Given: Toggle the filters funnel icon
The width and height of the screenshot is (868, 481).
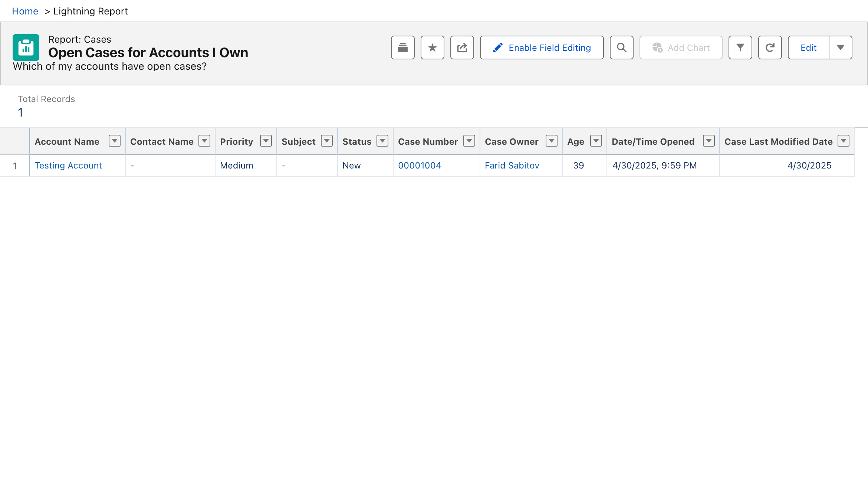Looking at the screenshot, I should (x=740, y=48).
